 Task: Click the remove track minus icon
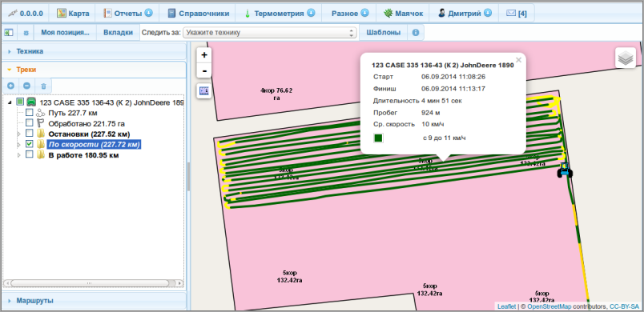pos(26,86)
